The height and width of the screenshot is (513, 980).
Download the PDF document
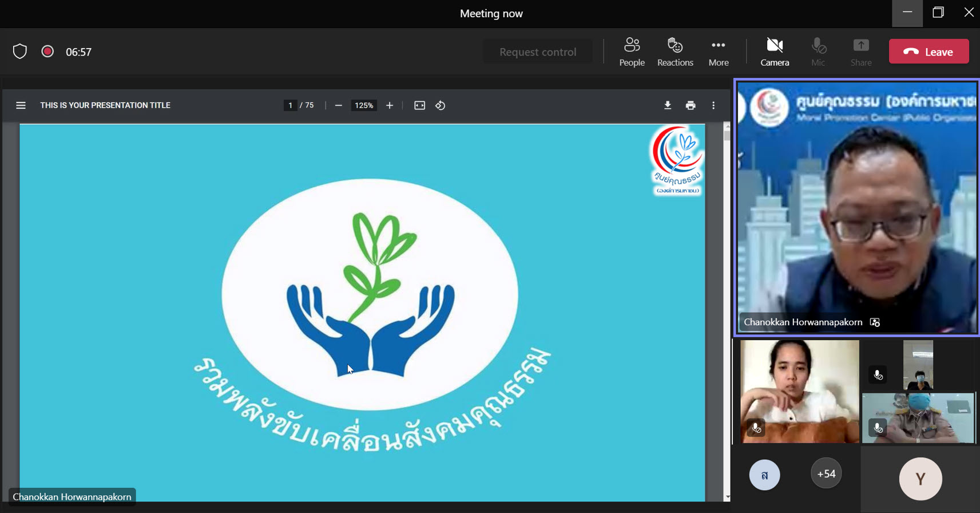(x=667, y=105)
